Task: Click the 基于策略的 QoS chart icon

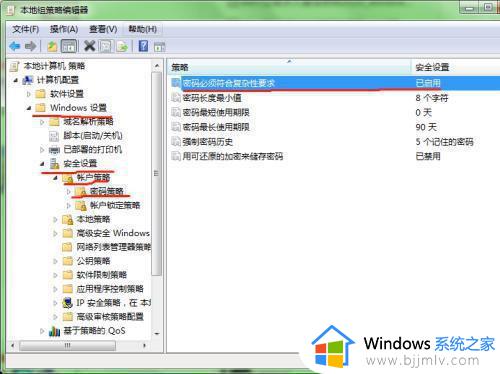Action: [x=54, y=331]
